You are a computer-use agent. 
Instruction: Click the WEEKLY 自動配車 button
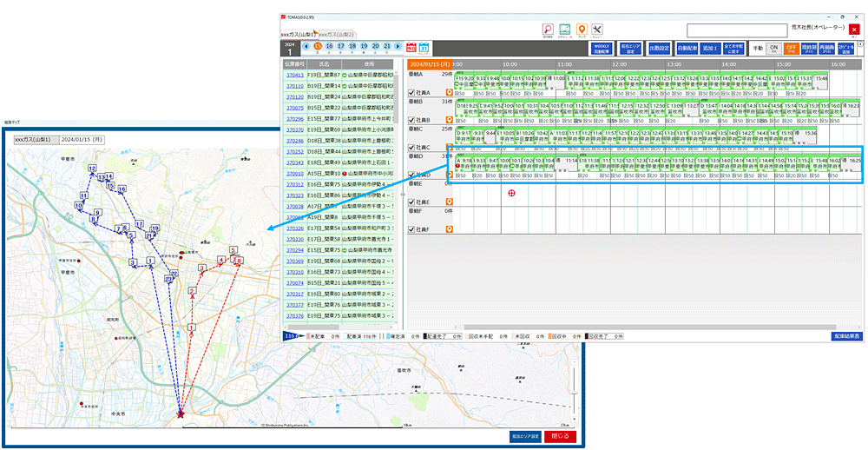(602, 49)
